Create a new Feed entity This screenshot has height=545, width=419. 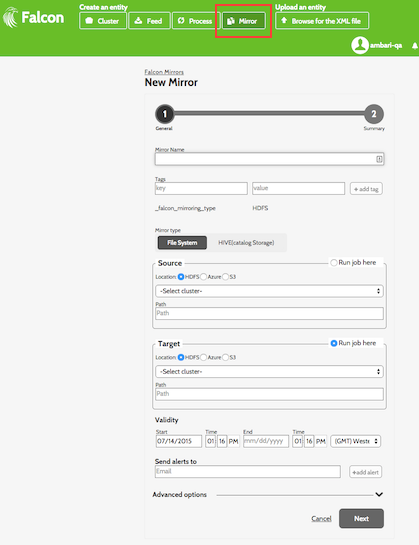pyautogui.click(x=149, y=21)
